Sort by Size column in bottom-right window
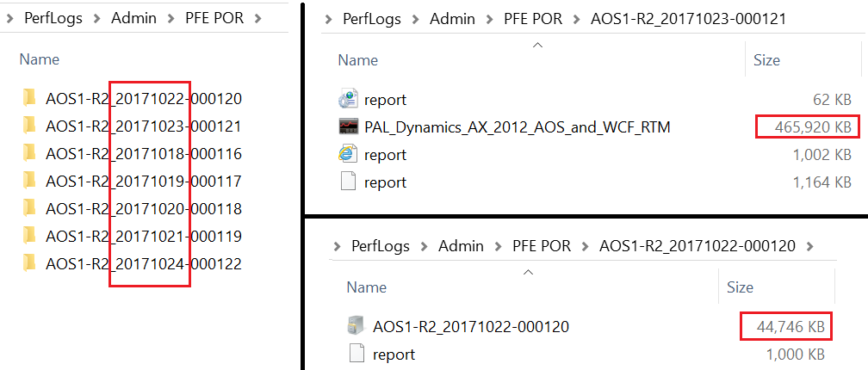868x370 pixels. (741, 287)
